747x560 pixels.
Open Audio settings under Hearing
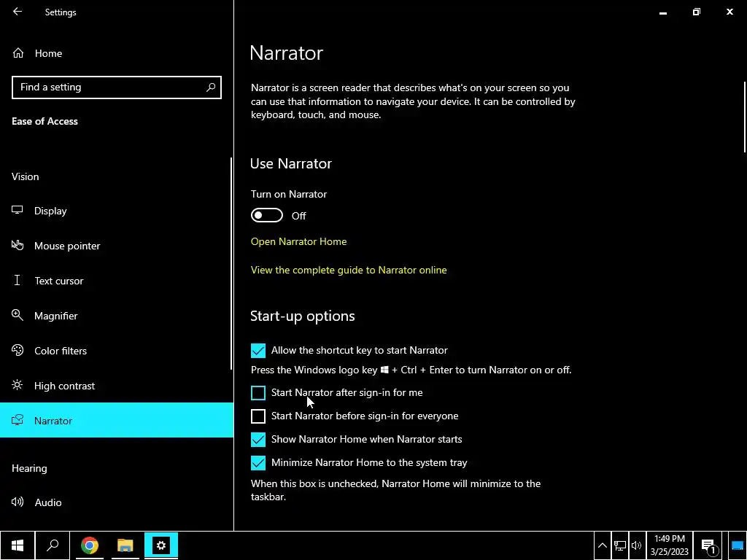coord(116,502)
